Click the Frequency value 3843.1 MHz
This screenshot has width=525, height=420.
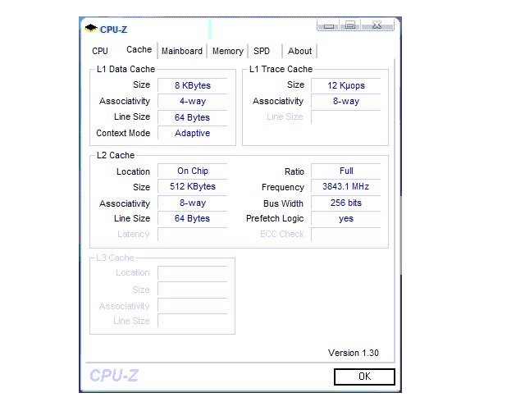click(x=346, y=186)
